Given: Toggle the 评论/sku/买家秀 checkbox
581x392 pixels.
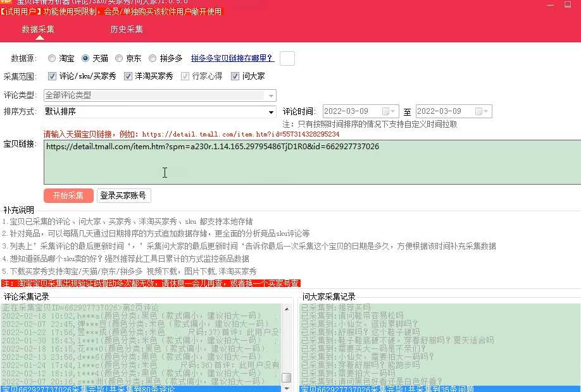Looking at the screenshot, I should 52,77.
